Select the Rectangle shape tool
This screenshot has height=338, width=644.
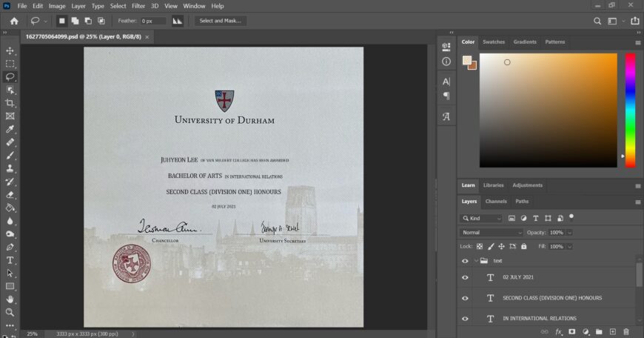[10, 286]
